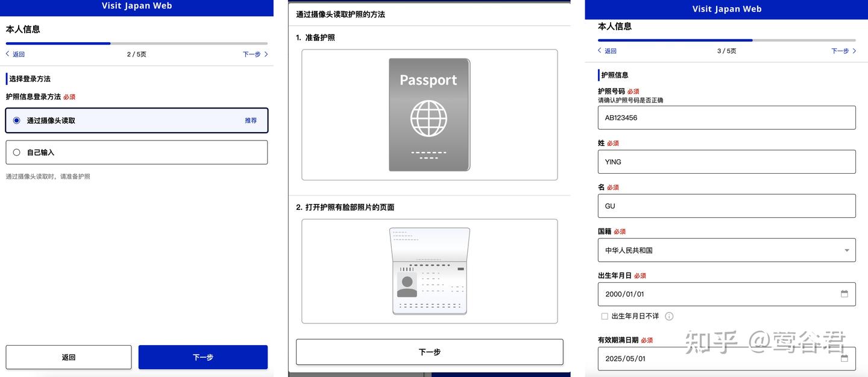Click the blue 下一步 button at bottom left
This screenshot has width=868, height=377.
[x=203, y=356]
